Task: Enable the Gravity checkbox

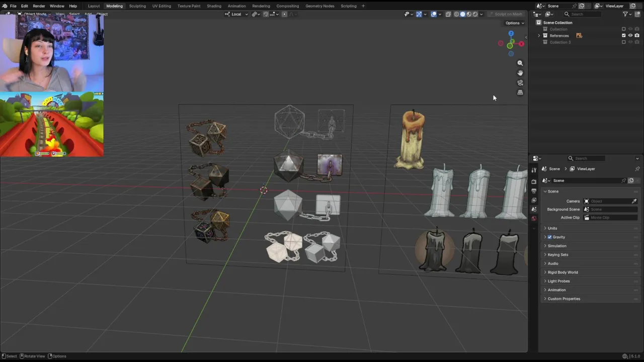Action: 549,237
